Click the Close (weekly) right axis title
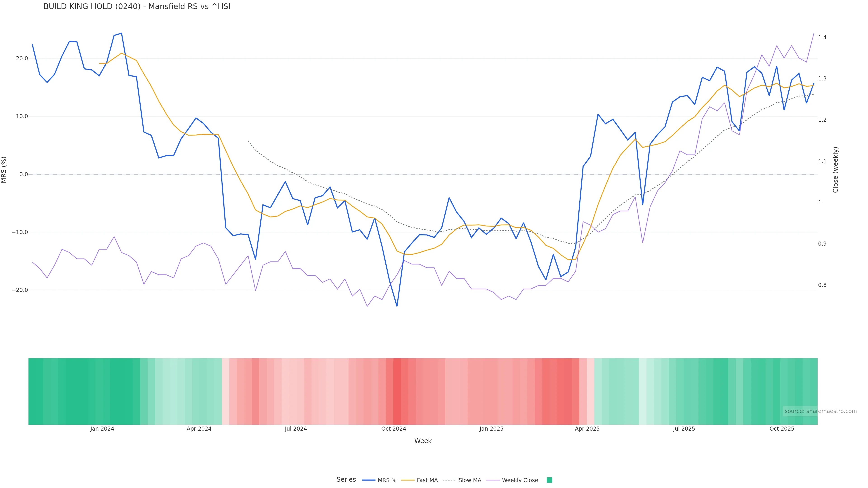Image resolution: width=868 pixels, height=488 pixels. 835,170
